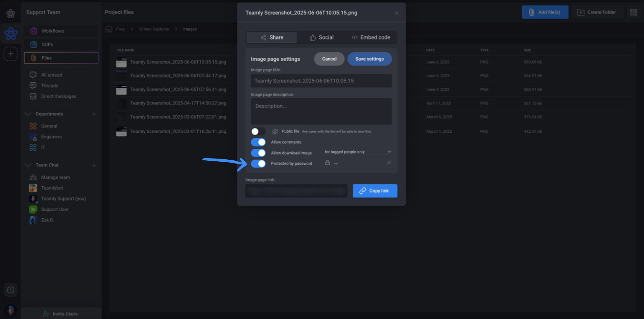The width and height of the screenshot is (644, 319).
Task: Switch to grid view icon at top-right
Action: tap(634, 12)
